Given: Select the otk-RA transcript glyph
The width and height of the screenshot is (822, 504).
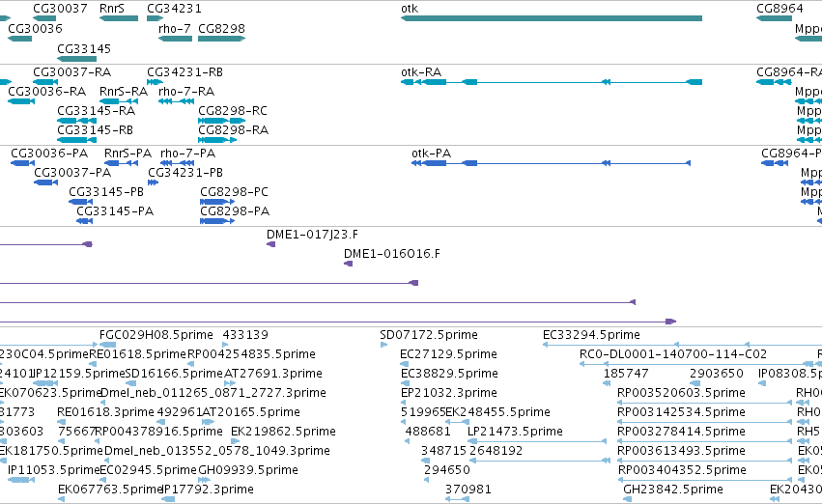Looking at the screenshot, I should (x=552, y=82).
